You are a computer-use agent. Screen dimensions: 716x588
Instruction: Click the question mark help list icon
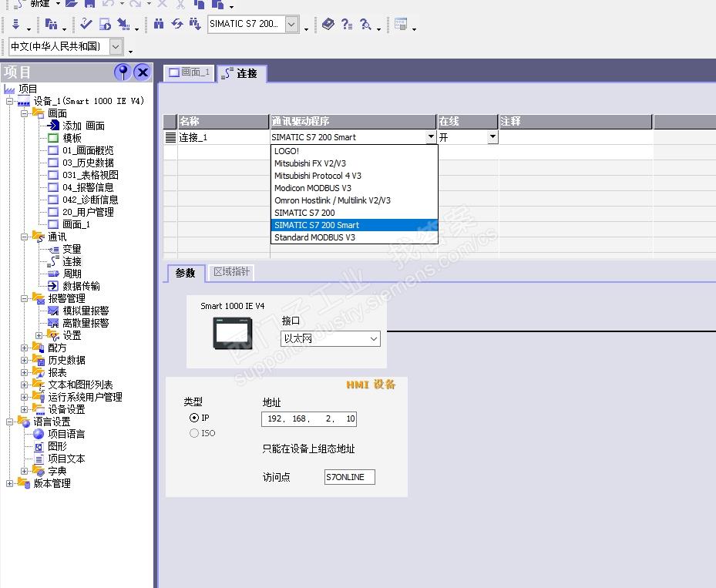(x=347, y=24)
